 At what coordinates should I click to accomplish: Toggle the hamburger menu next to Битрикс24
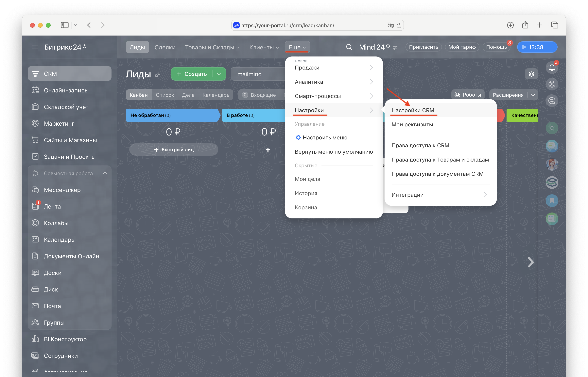tap(35, 47)
